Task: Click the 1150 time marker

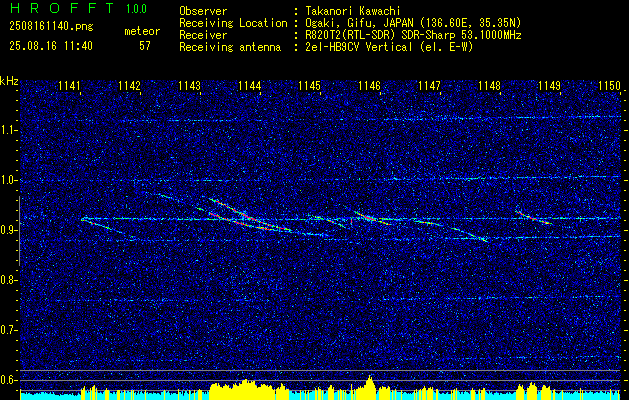Action: (x=609, y=86)
